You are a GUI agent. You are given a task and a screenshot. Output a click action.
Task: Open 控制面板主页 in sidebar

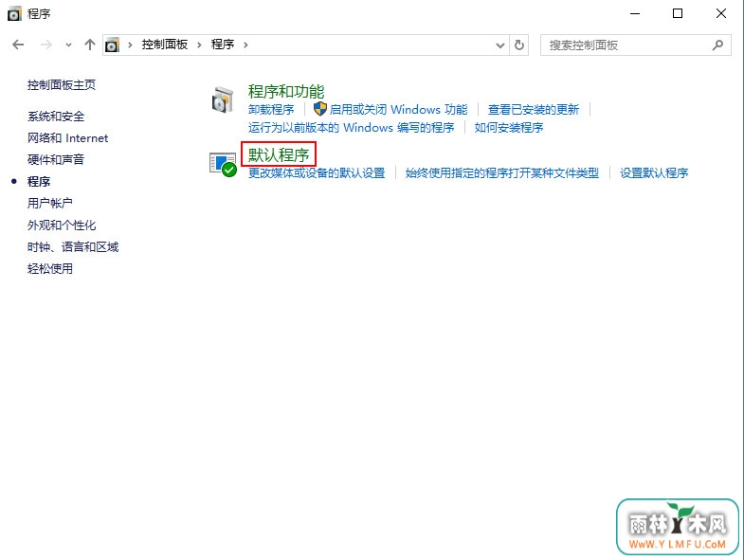62,85
